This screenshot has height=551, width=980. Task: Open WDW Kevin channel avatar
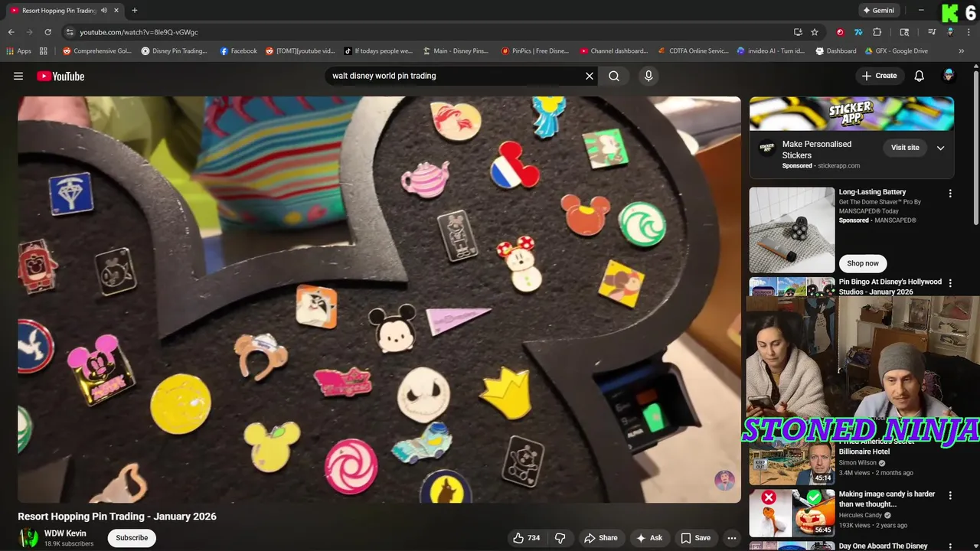29,538
